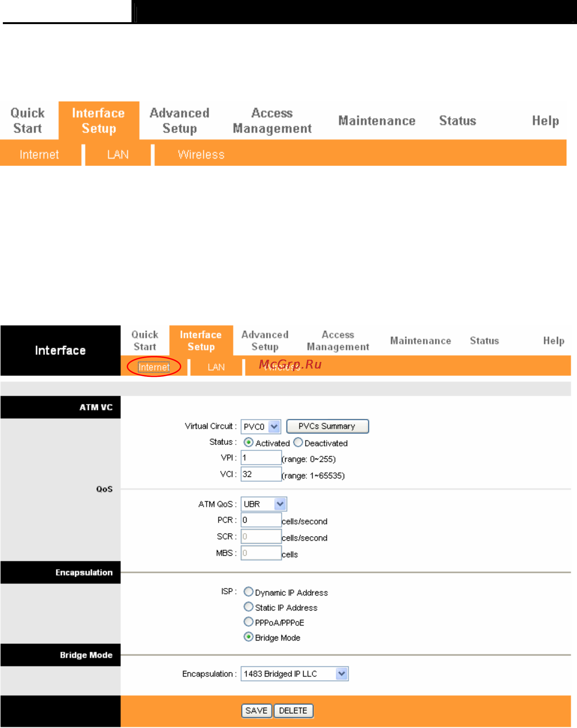Click the DELETE button

(293, 711)
